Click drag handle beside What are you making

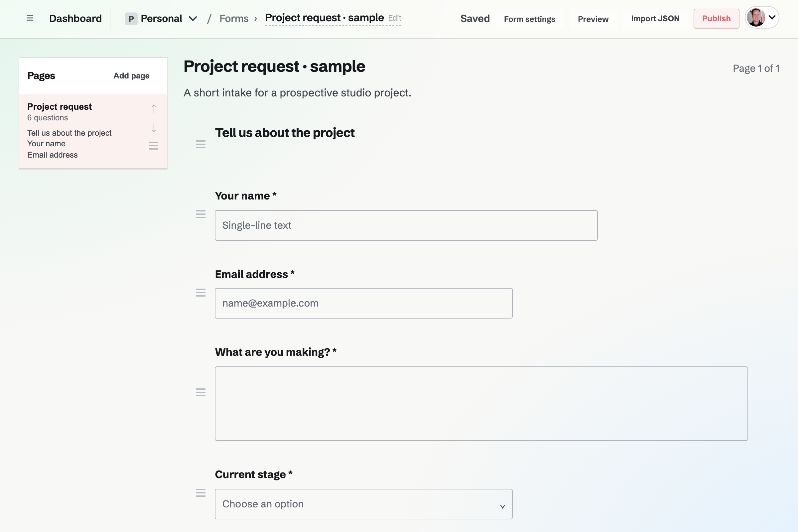click(x=201, y=393)
